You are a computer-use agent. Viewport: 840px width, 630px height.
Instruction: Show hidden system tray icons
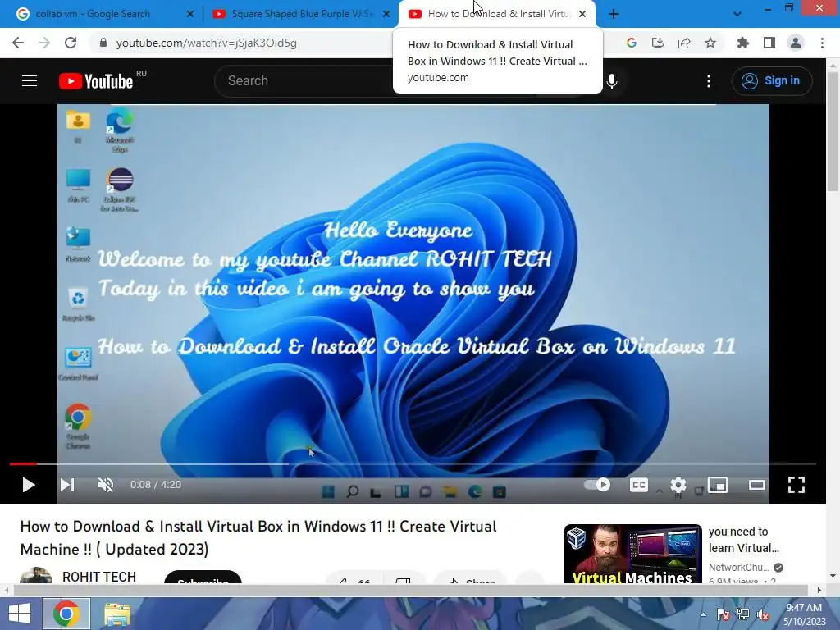(703, 614)
